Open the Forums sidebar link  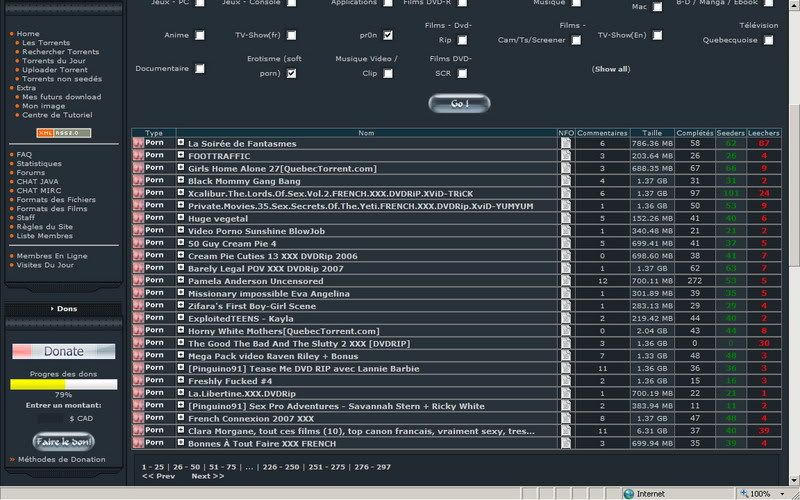(x=31, y=172)
